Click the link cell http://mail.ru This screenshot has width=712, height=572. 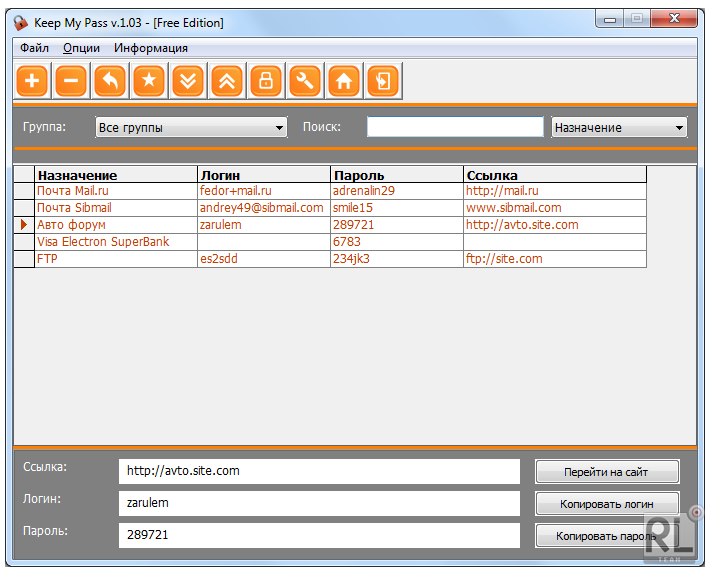555,191
